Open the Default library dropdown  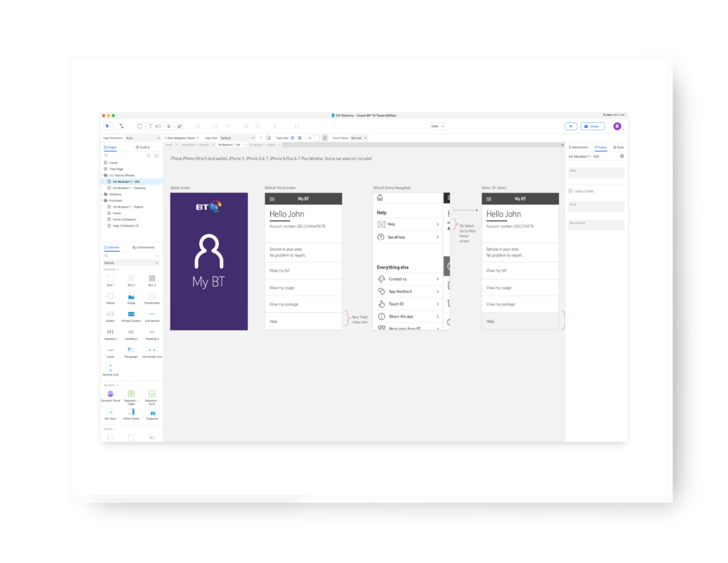[131, 262]
